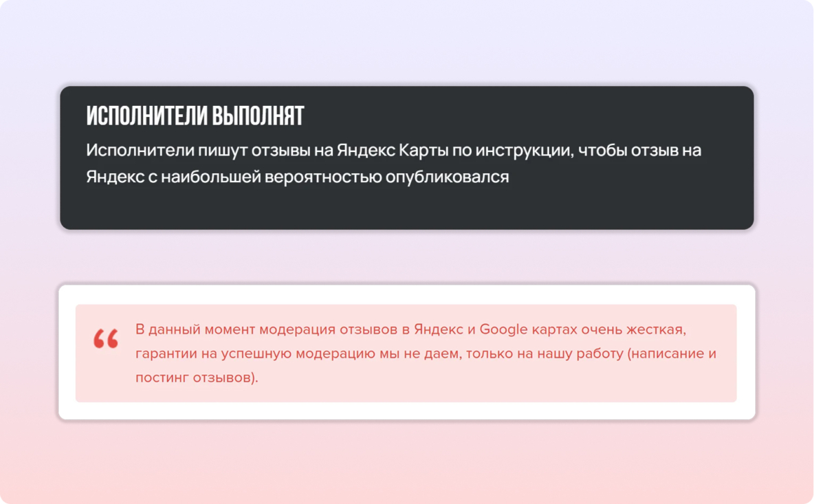This screenshot has width=814, height=504.
Task: Click the heading "Исполнители выполнят"
Action: tap(195, 116)
